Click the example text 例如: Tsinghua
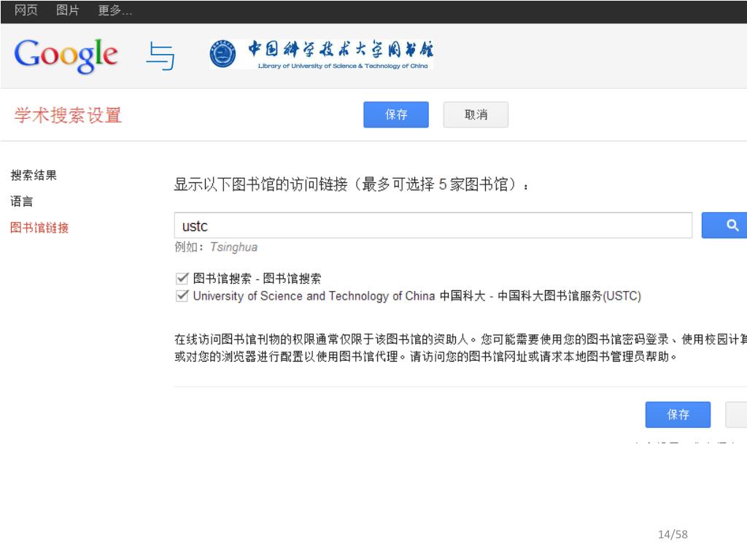Viewport: 747px width, 560px height. point(216,247)
